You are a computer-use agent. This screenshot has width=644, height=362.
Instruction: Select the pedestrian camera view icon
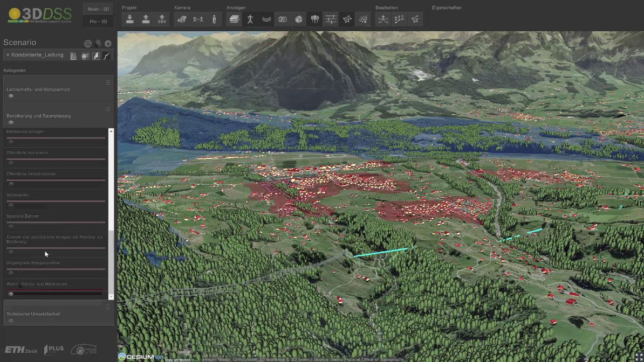click(x=214, y=19)
